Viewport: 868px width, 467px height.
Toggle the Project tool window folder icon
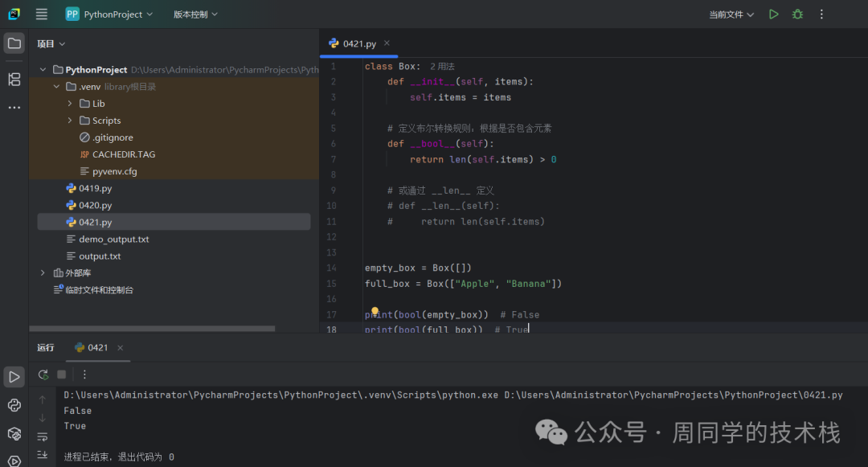tap(14, 43)
